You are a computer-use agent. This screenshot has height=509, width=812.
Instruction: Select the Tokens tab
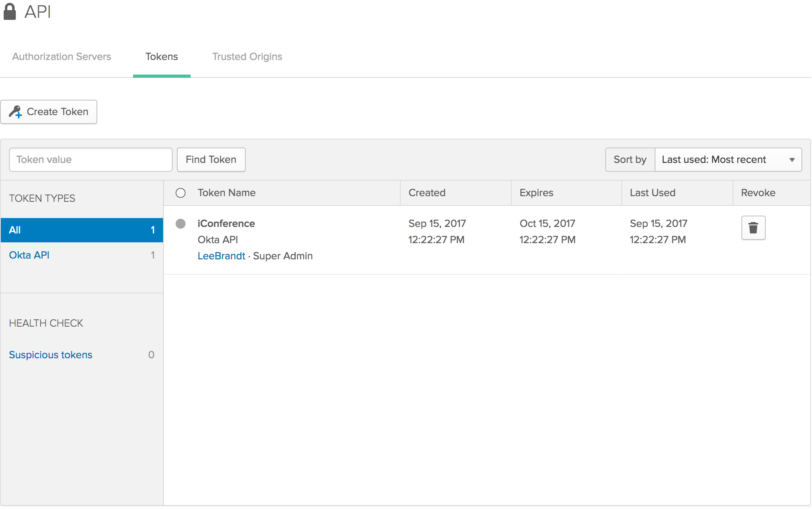coord(161,57)
